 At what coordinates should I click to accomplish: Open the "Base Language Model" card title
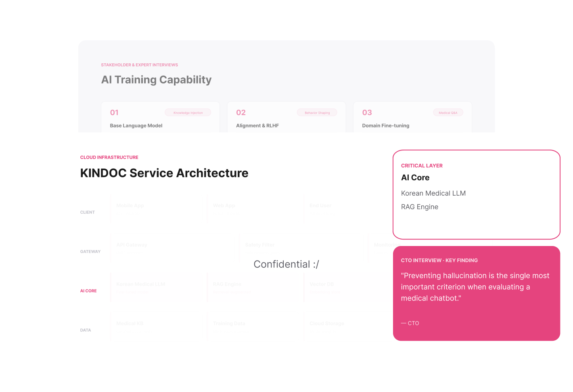click(x=136, y=125)
